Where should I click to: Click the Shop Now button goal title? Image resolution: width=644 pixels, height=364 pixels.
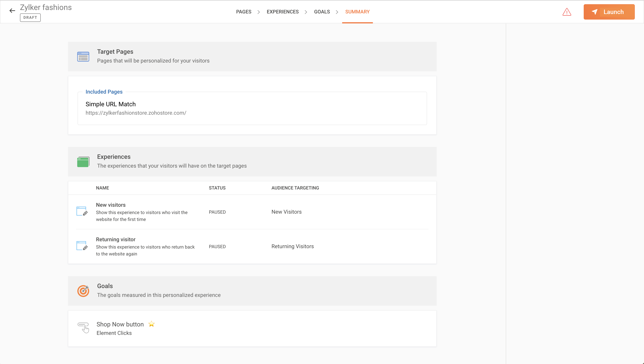click(120, 324)
